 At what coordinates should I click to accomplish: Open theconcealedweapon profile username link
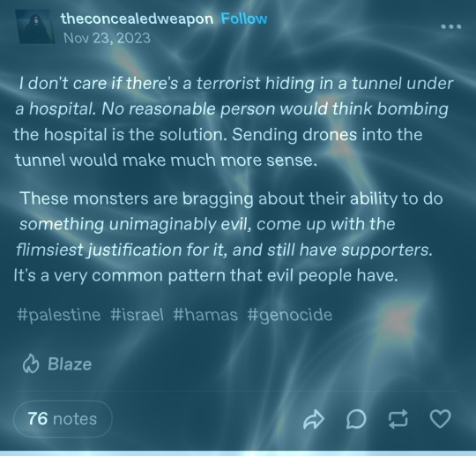(137, 19)
